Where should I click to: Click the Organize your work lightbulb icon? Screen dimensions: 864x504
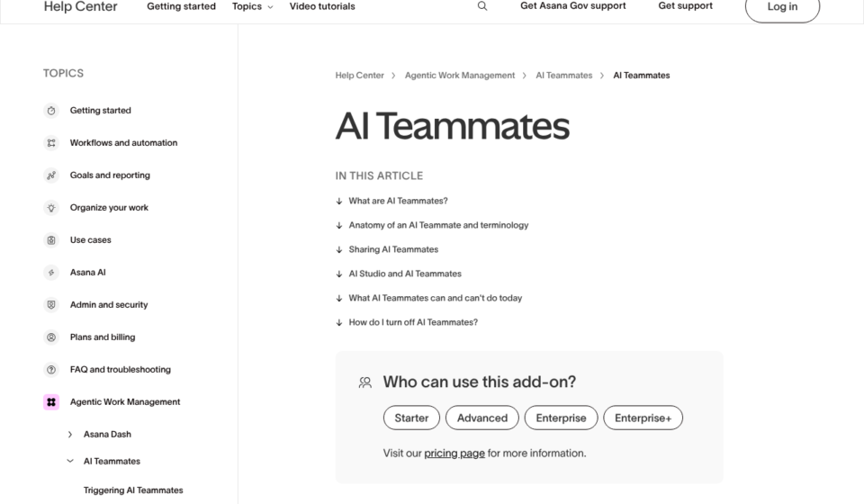(x=51, y=208)
